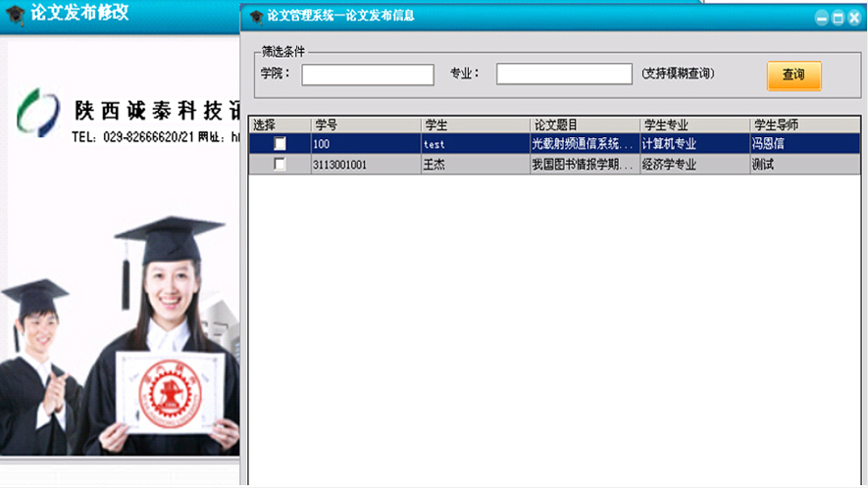
Task: Click the 学生导师 column header
Action: pos(804,124)
